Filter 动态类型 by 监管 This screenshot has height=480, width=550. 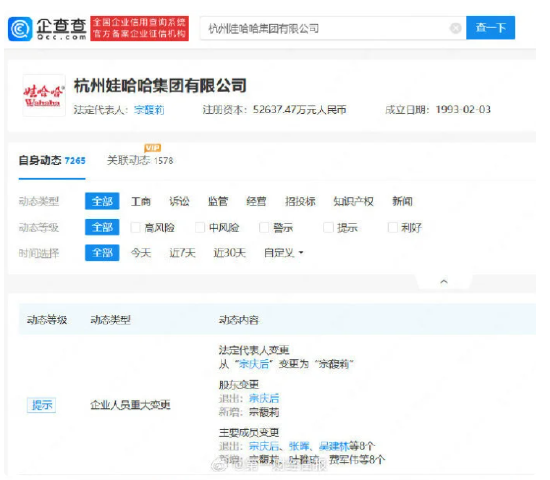coord(218,201)
